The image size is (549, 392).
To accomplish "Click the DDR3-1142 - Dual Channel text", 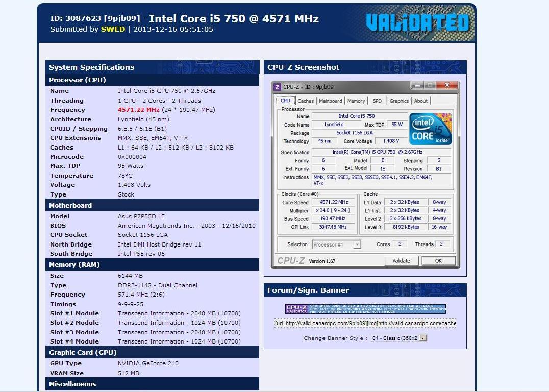I will (158, 285).
